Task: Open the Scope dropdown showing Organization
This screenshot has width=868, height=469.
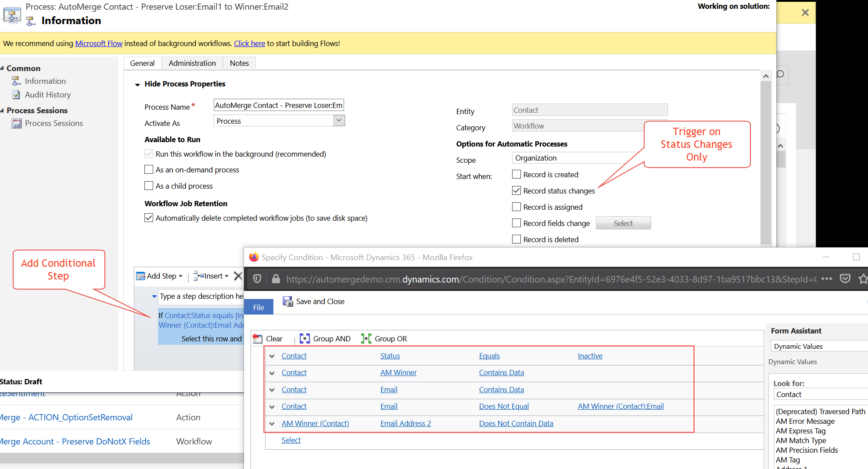Action: 578,158
